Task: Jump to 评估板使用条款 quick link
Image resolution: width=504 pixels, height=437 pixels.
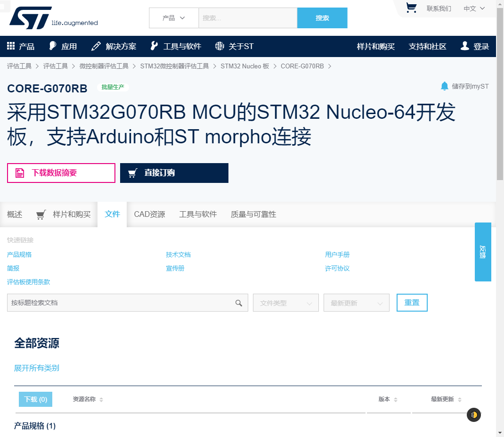Action: tap(29, 282)
